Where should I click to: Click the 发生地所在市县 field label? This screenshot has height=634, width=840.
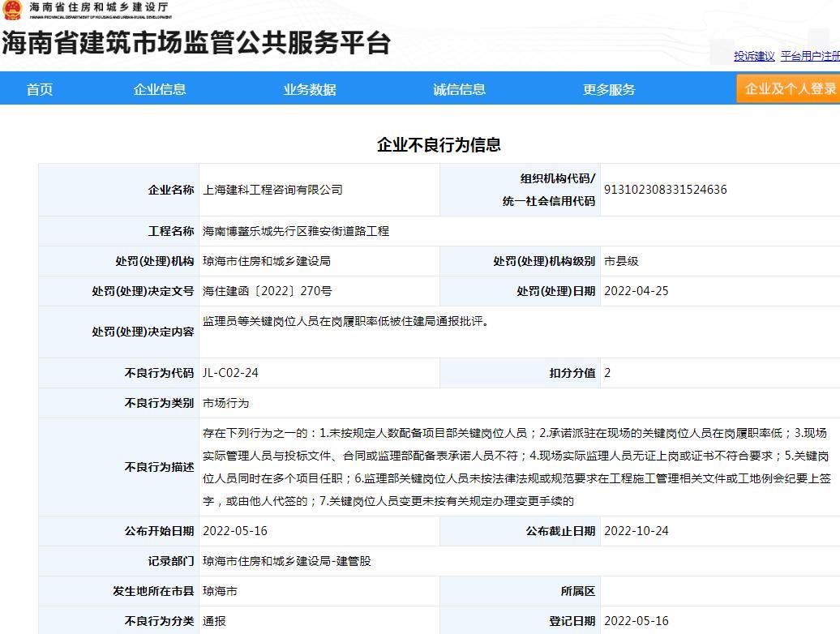coord(153,591)
